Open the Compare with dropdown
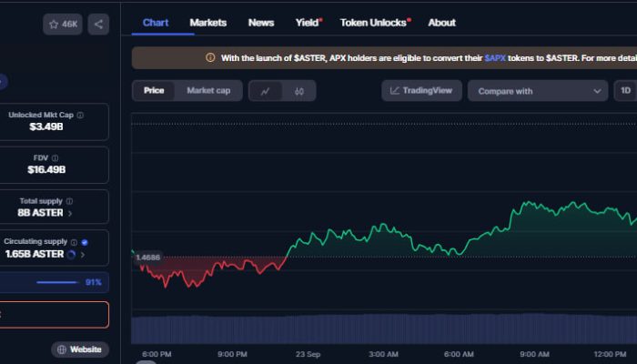This screenshot has height=364, width=637. pyautogui.click(x=537, y=91)
